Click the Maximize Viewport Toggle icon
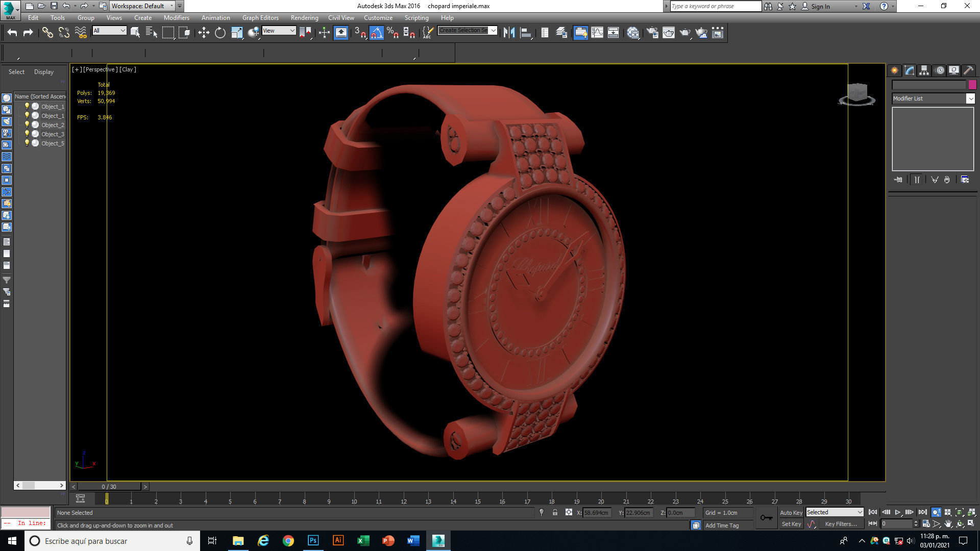This screenshot has height=551, width=980. tap(971, 524)
